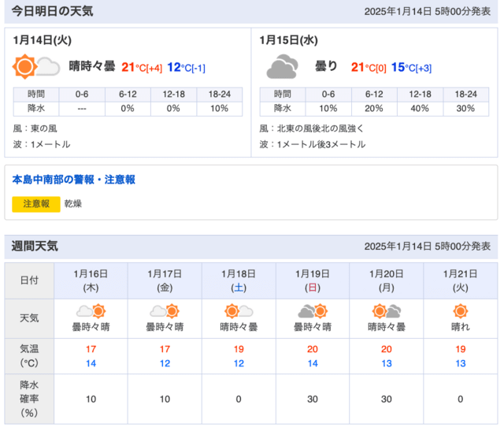
Task: Click the 1月14日(火) forecast heading
Action: tap(43, 40)
